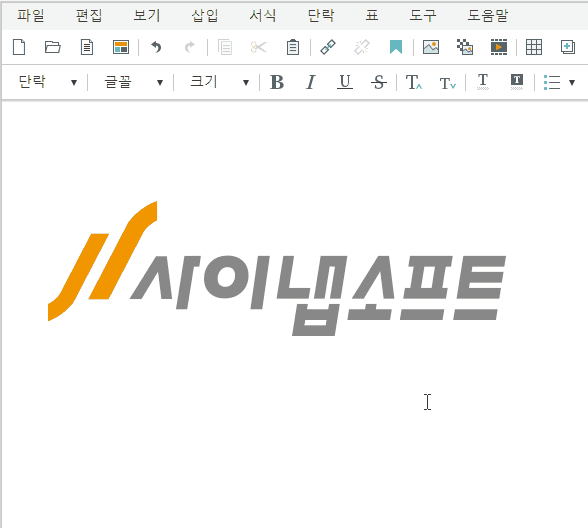Click the checkered background image icon
Screen dimensions: 588x528
(x=465, y=47)
